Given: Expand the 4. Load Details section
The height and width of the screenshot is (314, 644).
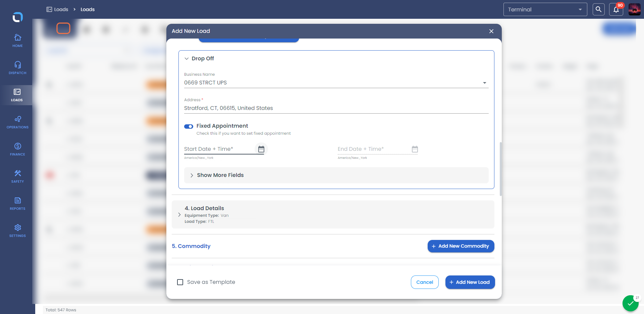Looking at the screenshot, I should (x=333, y=214).
